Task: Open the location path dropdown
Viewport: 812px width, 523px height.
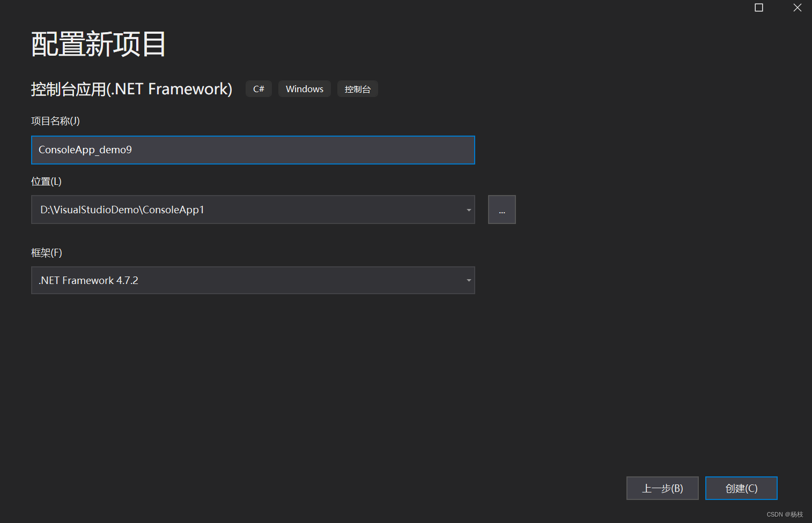Action: click(x=469, y=210)
